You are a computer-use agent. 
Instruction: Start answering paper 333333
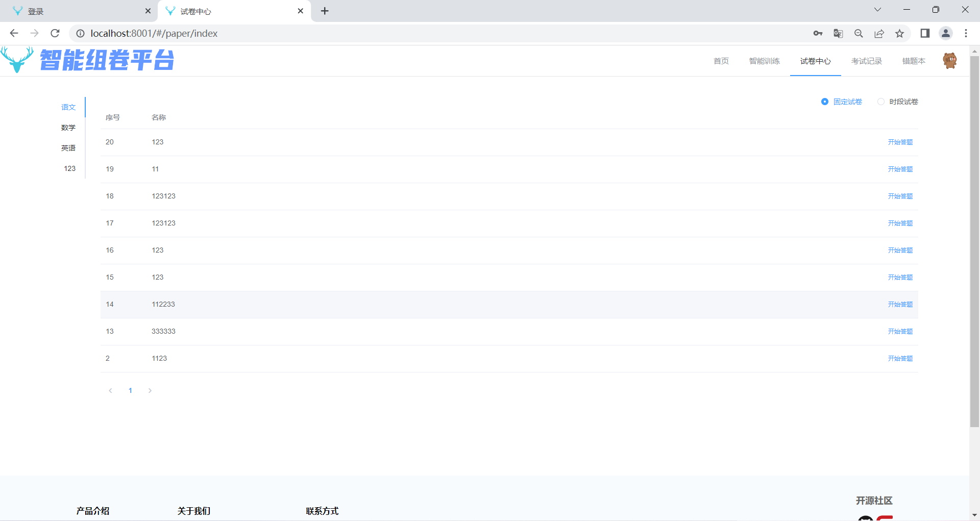[900, 332]
